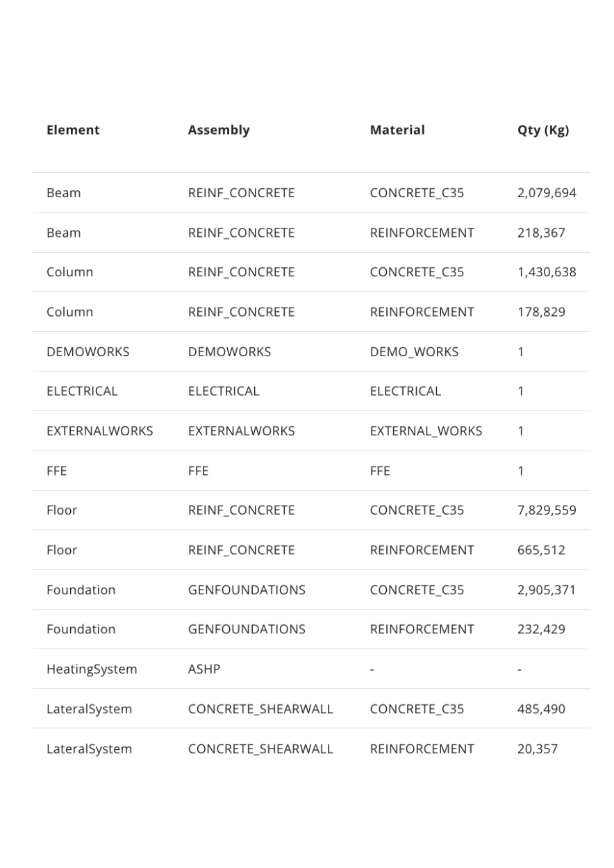Click the LateralSystem quantity 20,357 cell
The height and width of the screenshot is (868, 614).
(x=538, y=749)
